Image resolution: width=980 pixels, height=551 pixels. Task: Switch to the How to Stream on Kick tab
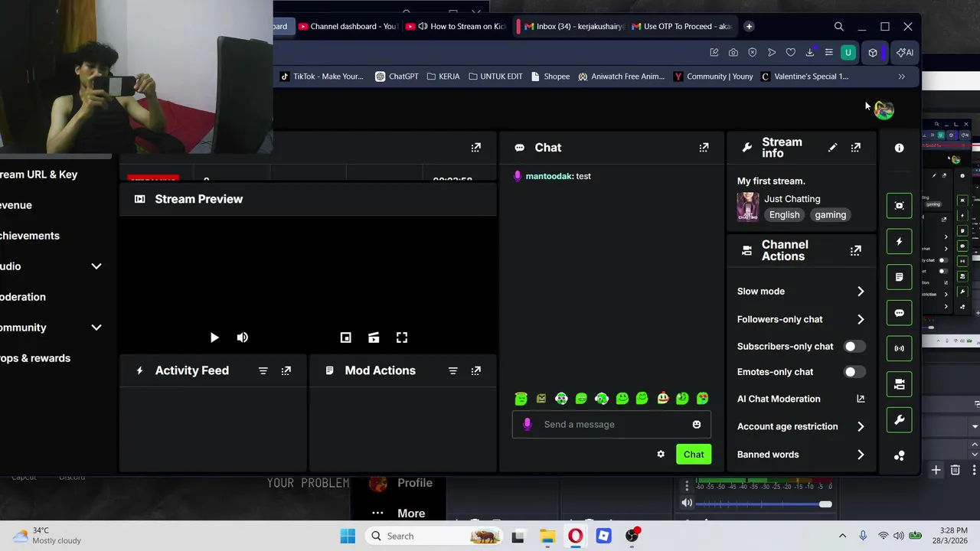tap(456, 26)
